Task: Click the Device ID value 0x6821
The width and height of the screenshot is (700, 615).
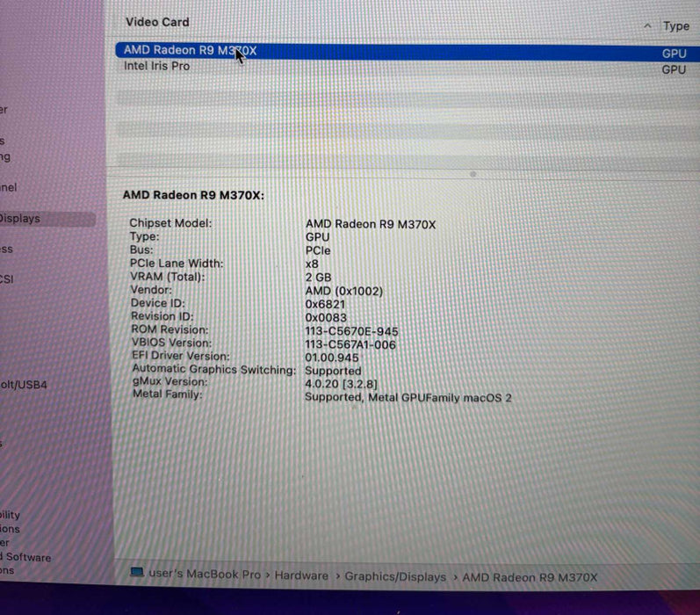Action: (325, 304)
